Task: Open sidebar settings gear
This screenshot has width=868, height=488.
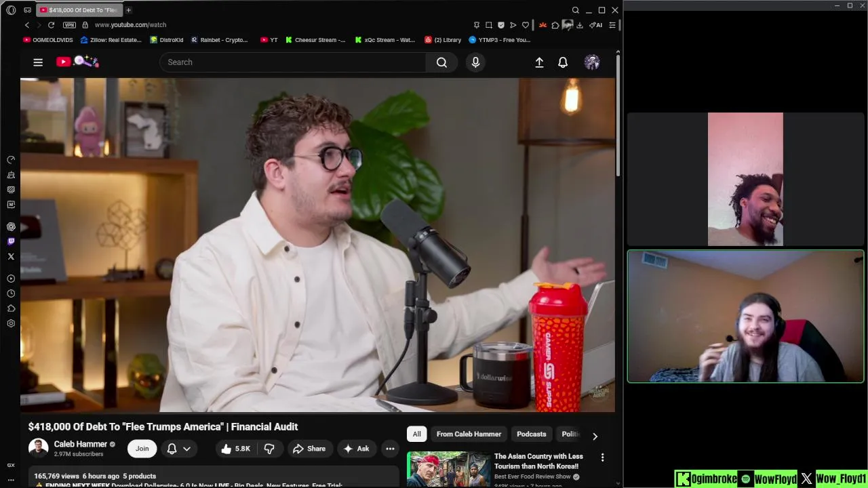Action: [x=11, y=323]
